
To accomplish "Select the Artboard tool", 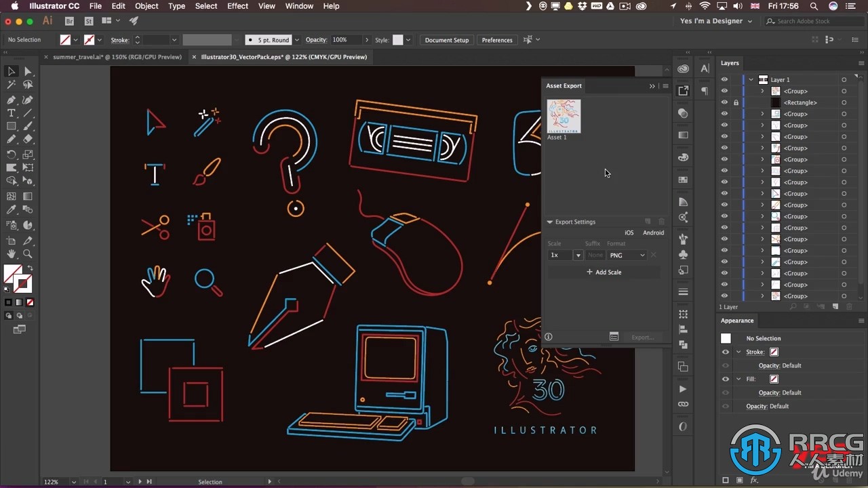I will click(12, 241).
